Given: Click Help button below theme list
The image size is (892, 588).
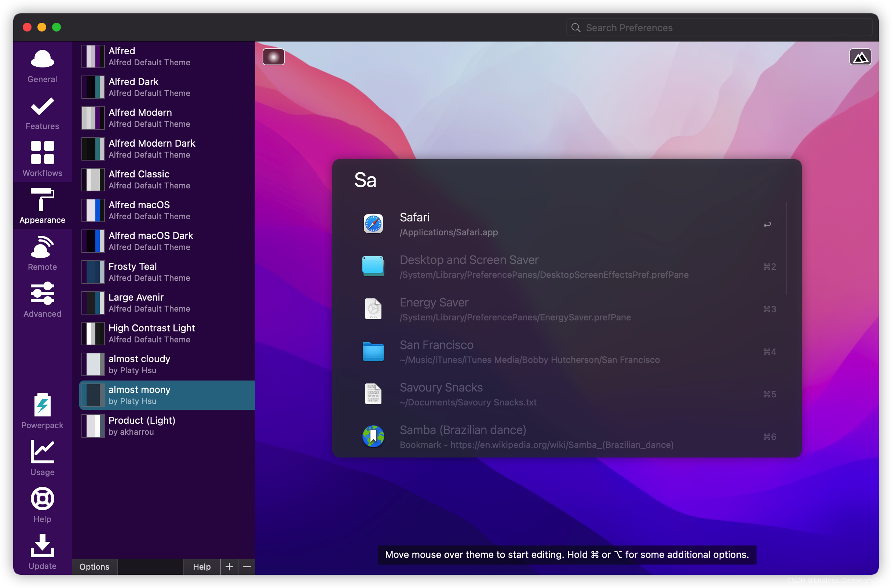Looking at the screenshot, I should click(201, 567).
